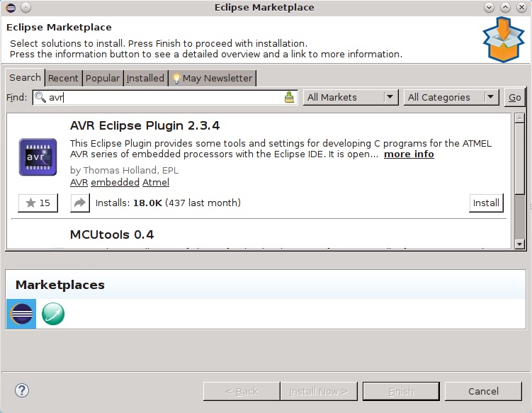Click the lightbulb icon on the newsletter tab
The image size is (532, 413).
pyautogui.click(x=176, y=79)
